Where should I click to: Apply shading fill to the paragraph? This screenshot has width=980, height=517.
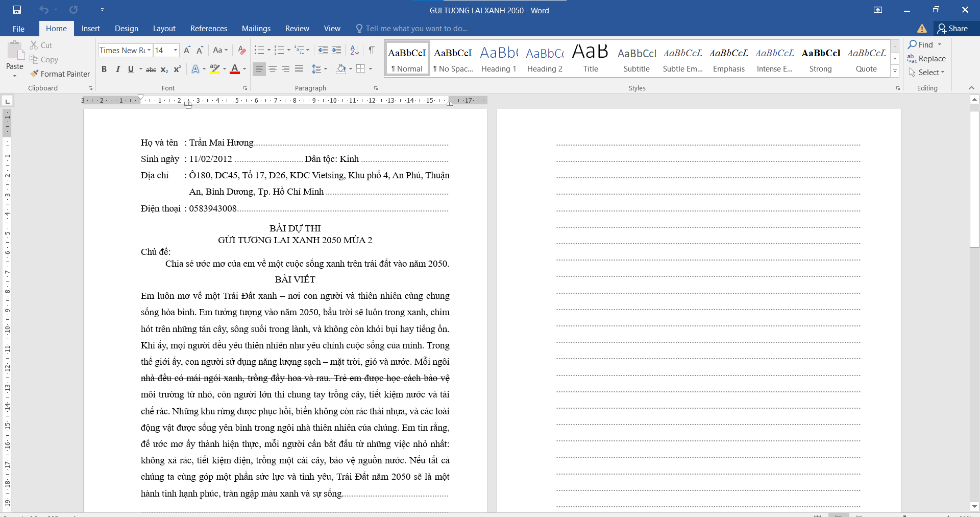coord(341,69)
